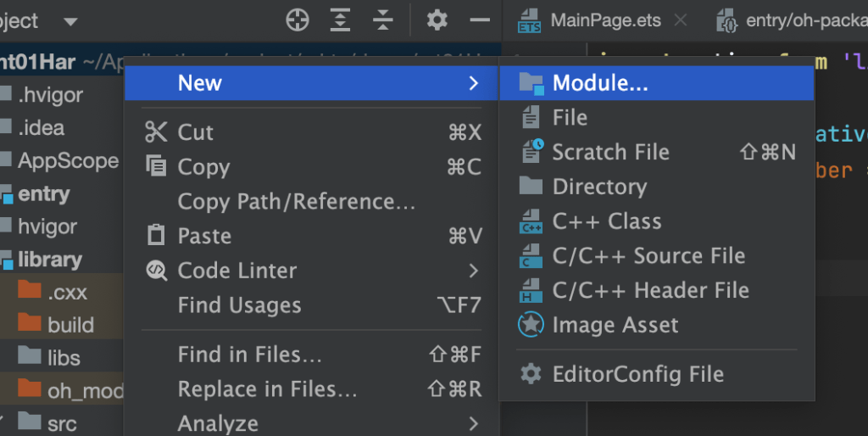Hide the project panel using minus icon
The height and width of the screenshot is (436, 868).
(x=480, y=20)
